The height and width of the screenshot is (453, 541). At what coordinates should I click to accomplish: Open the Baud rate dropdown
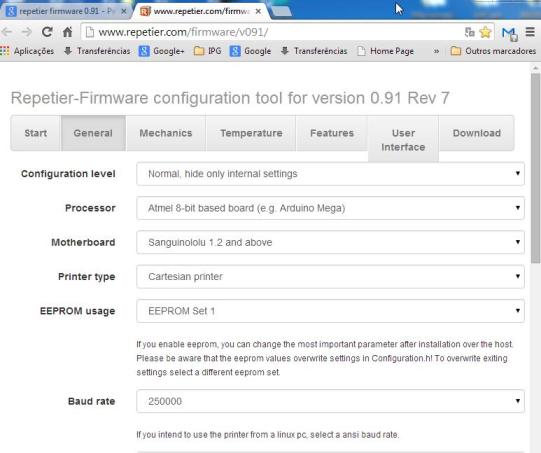[x=330, y=401]
